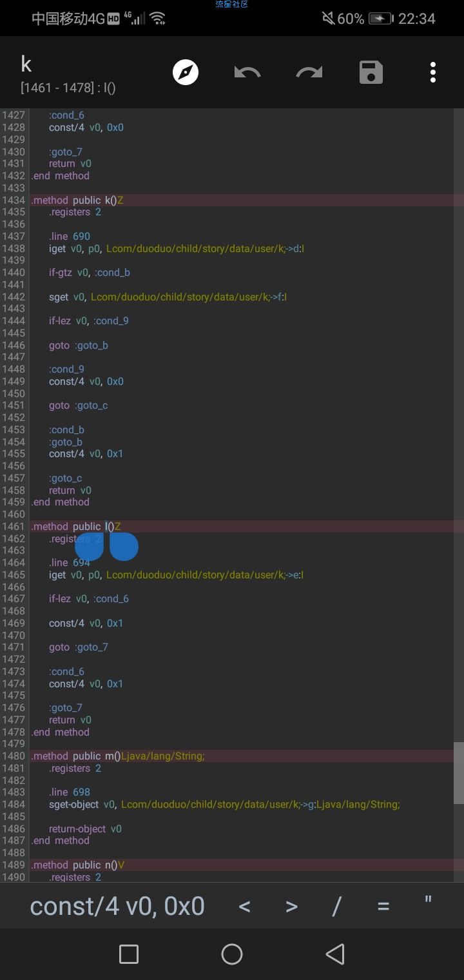Tap '.end method' on line 1478
Screen dimensions: 464x980
[x=61, y=732]
